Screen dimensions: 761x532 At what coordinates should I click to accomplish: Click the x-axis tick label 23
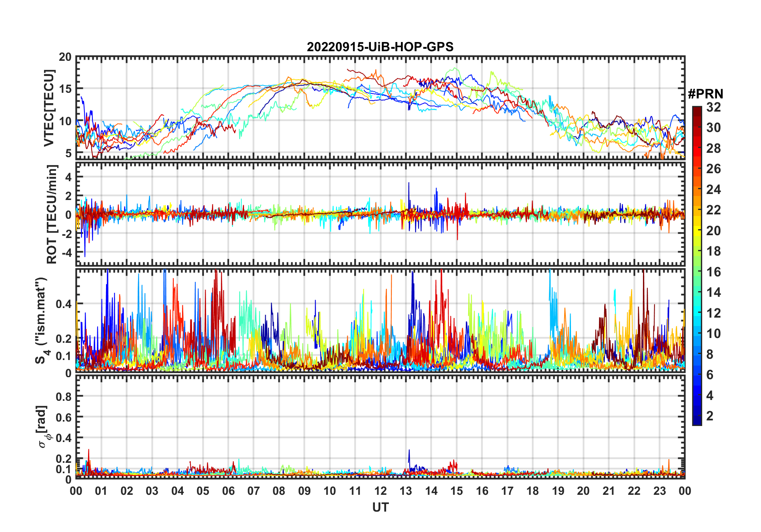pyautogui.click(x=659, y=491)
